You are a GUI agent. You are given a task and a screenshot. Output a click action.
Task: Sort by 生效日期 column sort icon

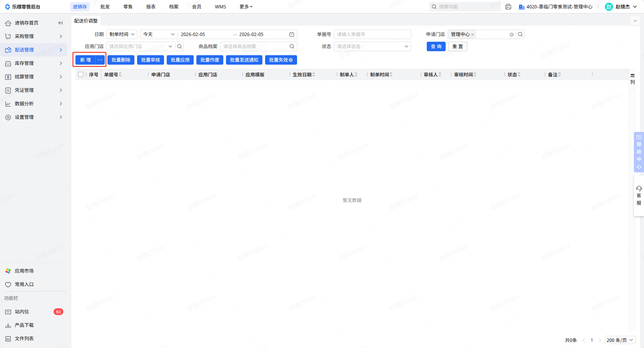pyautogui.click(x=314, y=75)
